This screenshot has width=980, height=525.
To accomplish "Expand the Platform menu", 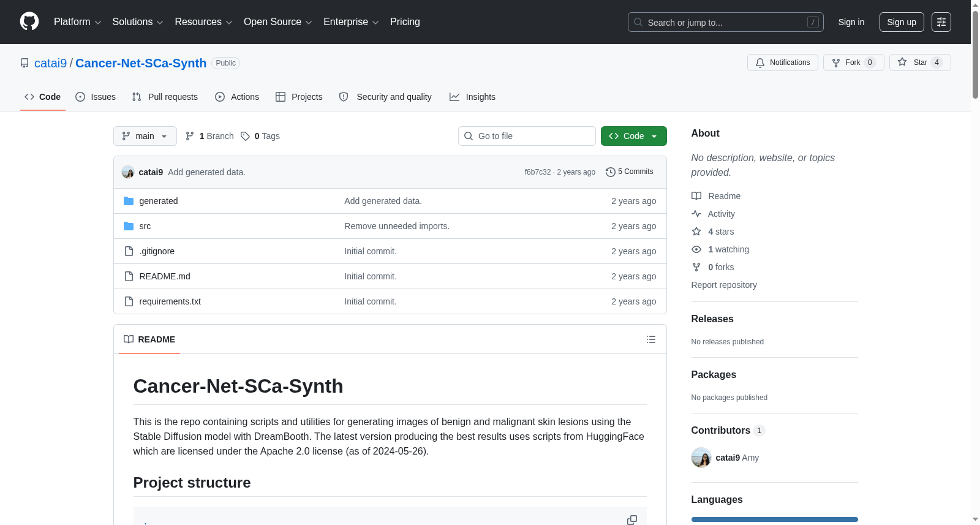I will click(x=77, y=22).
